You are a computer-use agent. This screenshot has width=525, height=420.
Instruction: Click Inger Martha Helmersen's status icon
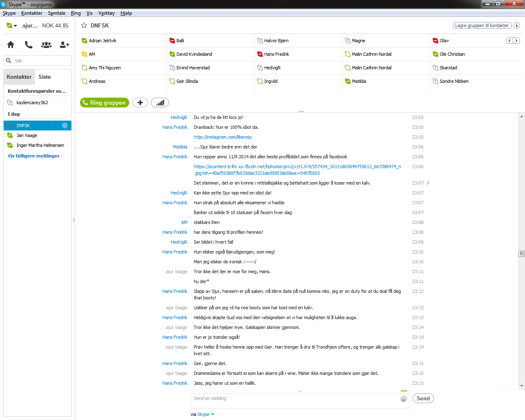click(10, 145)
